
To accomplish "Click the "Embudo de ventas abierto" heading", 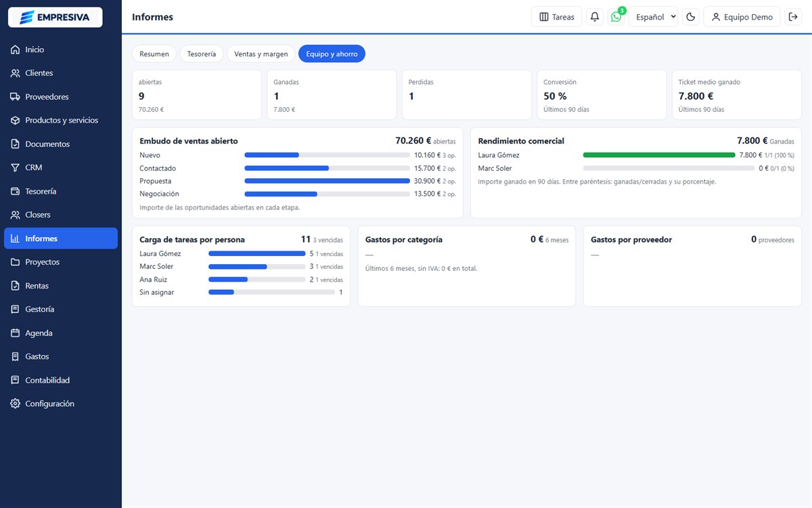I will click(x=189, y=141).
